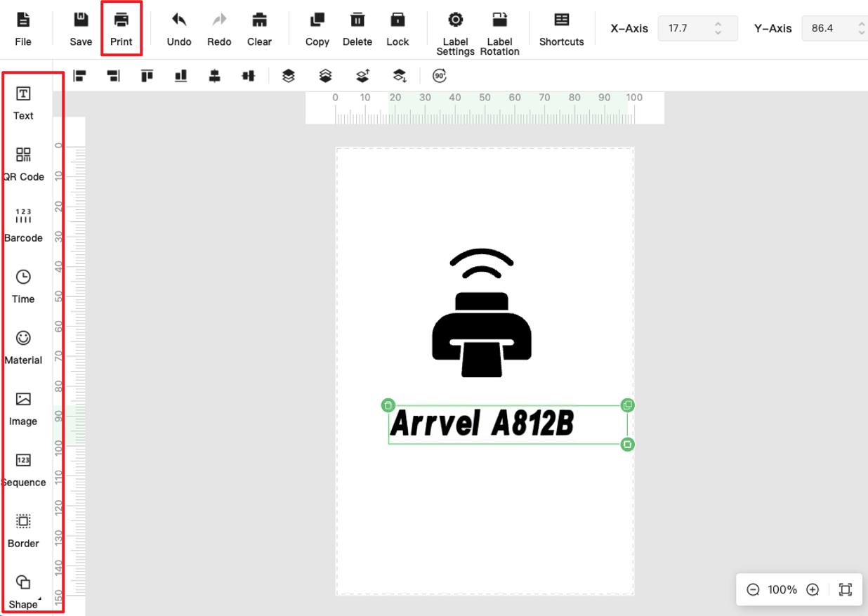The image size is (868, 616).
Task: Expand the Shape tool options
Action: coord(23,591)
